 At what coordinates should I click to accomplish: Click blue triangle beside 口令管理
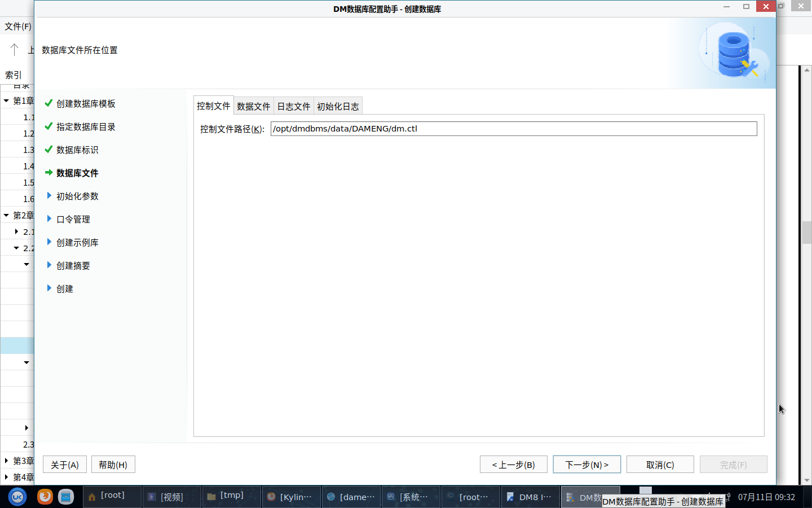49,219
